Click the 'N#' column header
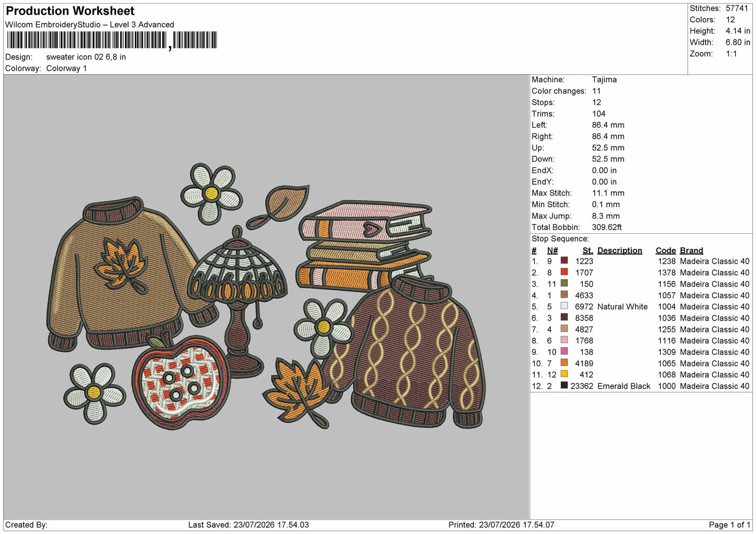Viewport: 756px width, 534px height. [552, 251]
